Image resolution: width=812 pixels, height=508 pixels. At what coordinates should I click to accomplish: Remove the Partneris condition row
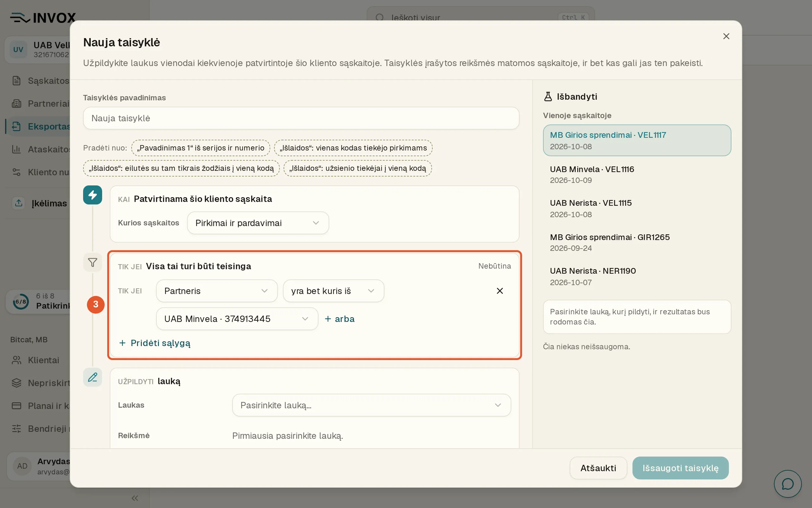tap(500, 291)
